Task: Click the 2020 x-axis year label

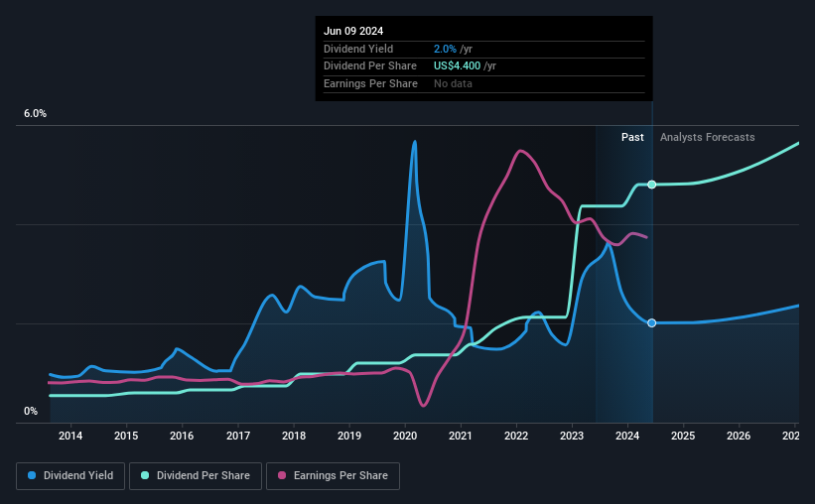Action: [405, 436]
